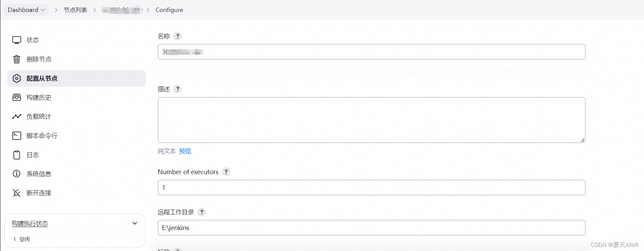Collapse the 构建执行状态 panel chevron

(x=135, y=223)
